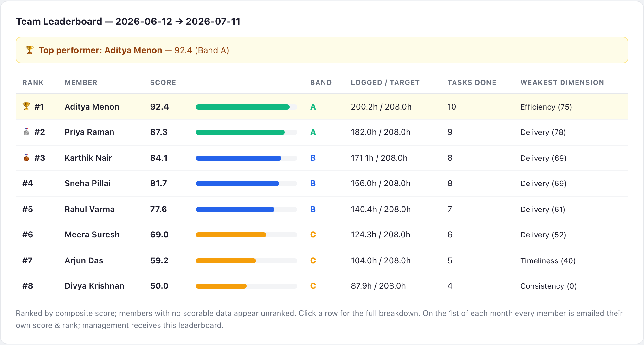
Task: Click rank #4 in the leaderboard
Action: pos(28,183)
